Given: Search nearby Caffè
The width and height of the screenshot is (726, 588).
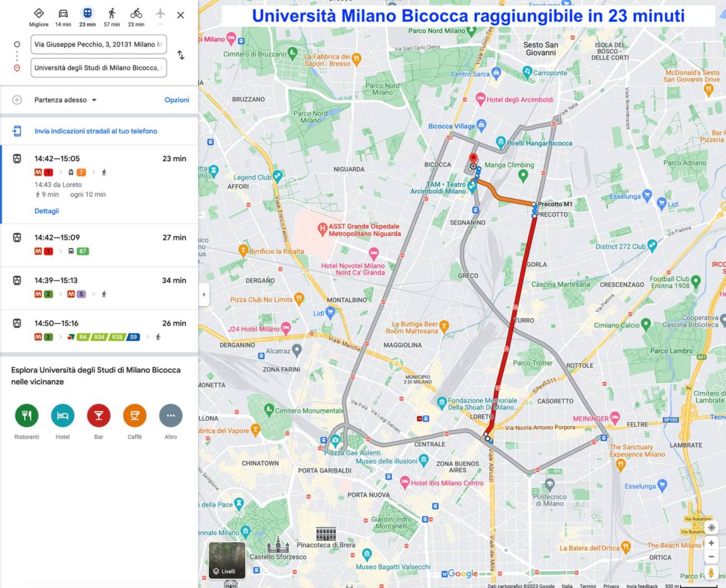Looking at the screenshot, I should point(135,416).
